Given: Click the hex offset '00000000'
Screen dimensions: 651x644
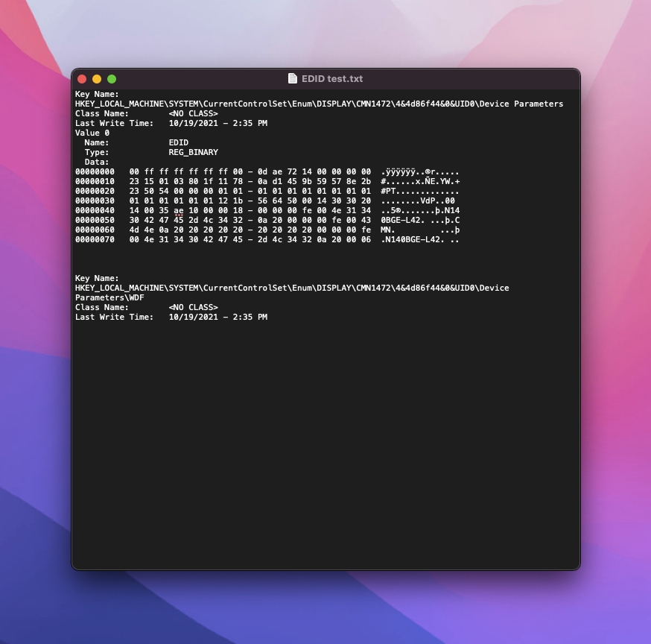Looking at the screenshot, I should pyautogui.click(x=95, y=171).
